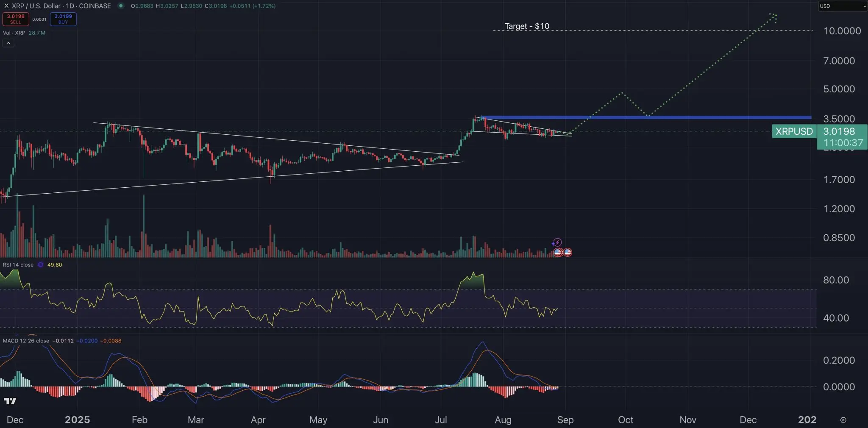The image size is (868, 428).
Task: Click the Feb label on time axis
Action: point(139,420)
